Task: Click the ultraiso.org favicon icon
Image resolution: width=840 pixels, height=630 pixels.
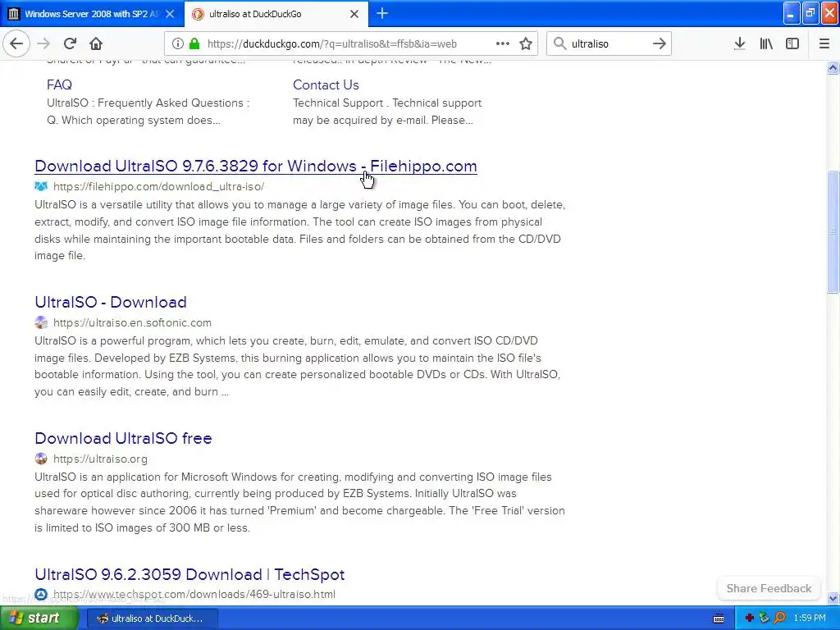Action: 41,459
